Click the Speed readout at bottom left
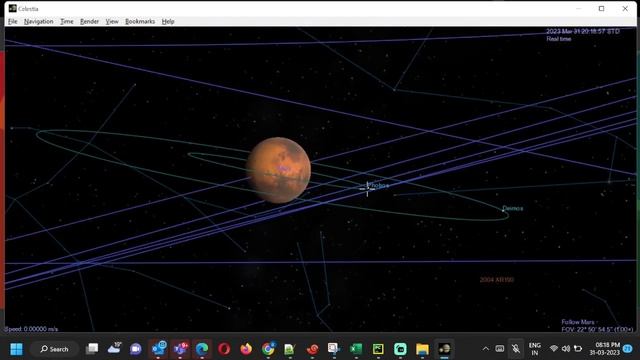The height and width of the screenshot is (360, 640). (31, 329)
